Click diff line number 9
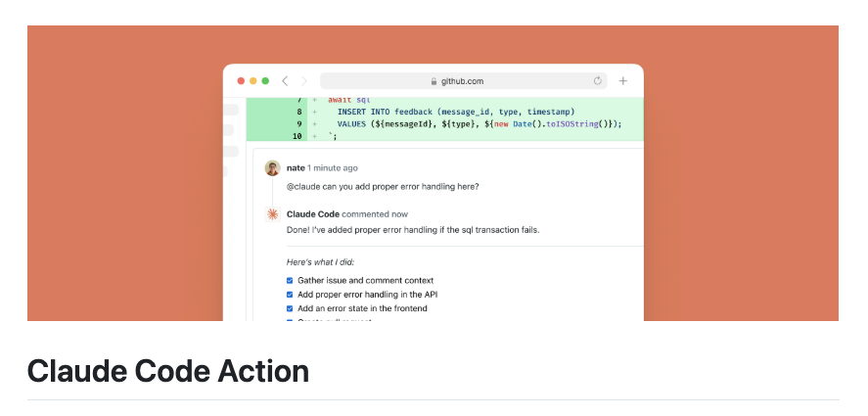This screenshot has height=416, width=868. click(x=299, y=124)
